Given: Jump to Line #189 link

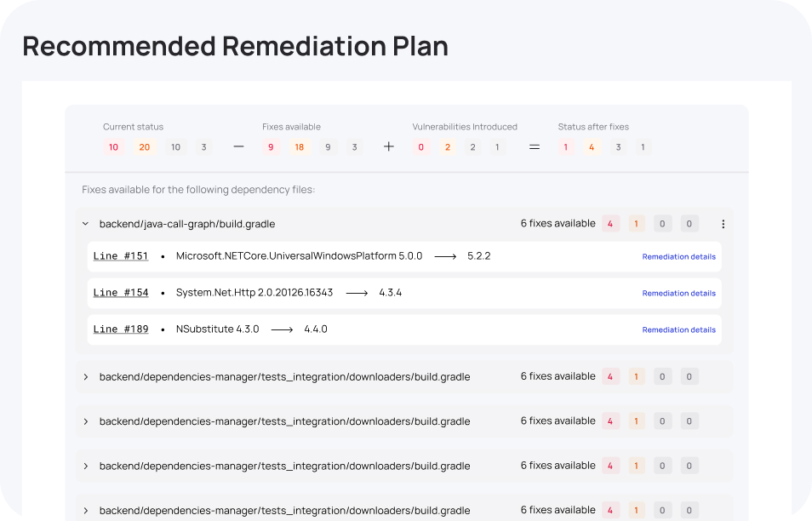Looking at the screenshot, I should click(121, 329).
